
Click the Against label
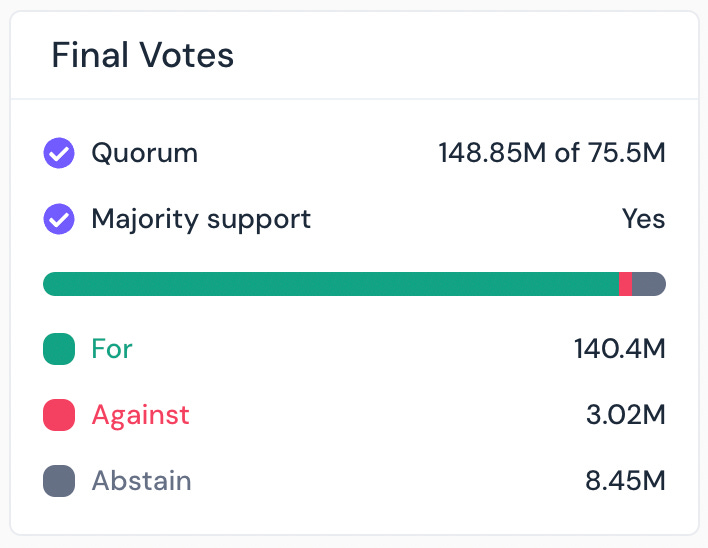click(x=140, y=415)
